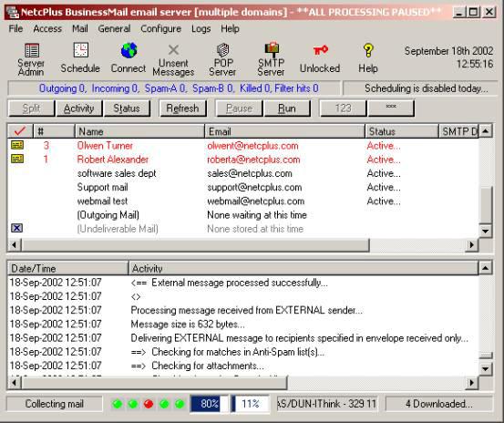The width and height of the screenshot is (504, 423).
Task: Click the red checkmark column header
Action: click(20, 131)
